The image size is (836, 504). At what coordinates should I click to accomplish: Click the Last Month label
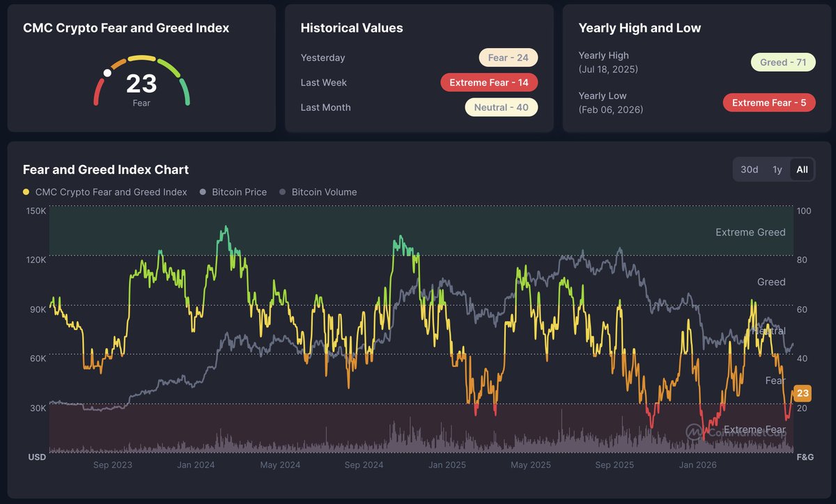pyautogui.click(x=325, y=107)
